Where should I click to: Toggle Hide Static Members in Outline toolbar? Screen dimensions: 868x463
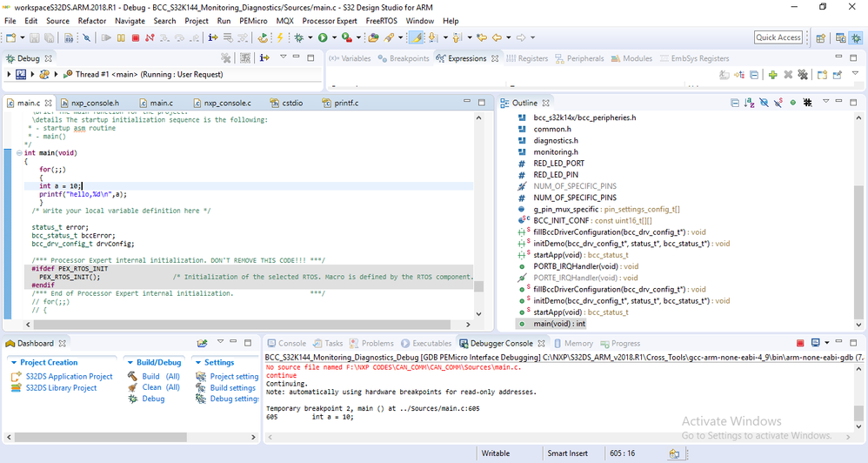778,103
